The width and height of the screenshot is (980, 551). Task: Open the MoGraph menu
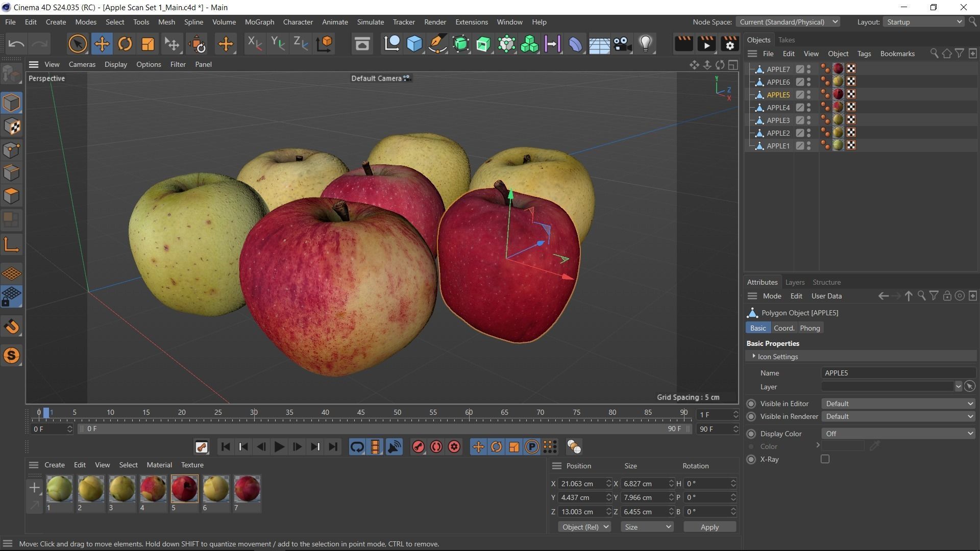(x=259, y=22)
